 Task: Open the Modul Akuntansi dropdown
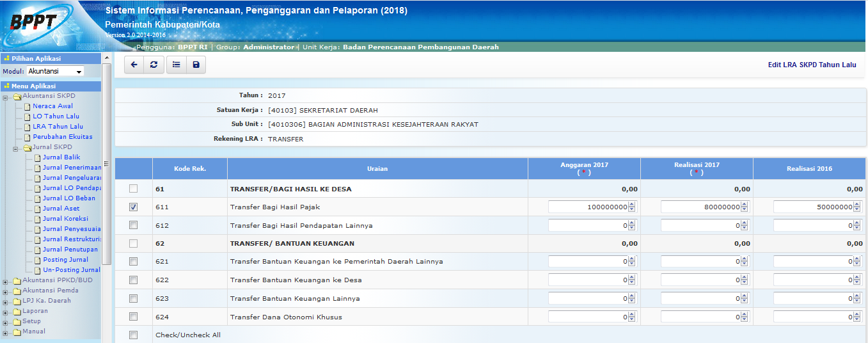coord(56,72)
